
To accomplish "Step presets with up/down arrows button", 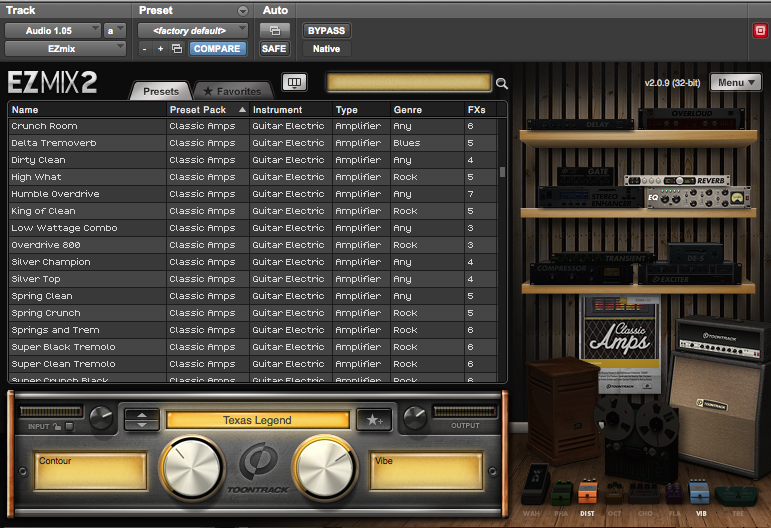I will coord(142,420).
